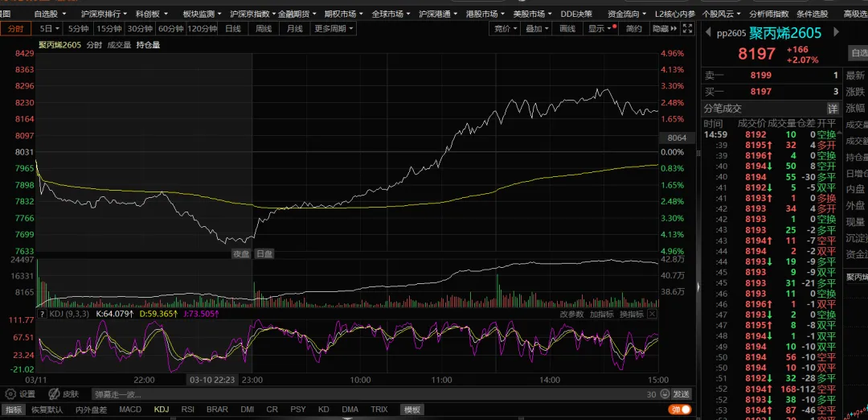This screenshot has height=420, width=868.
Task: Select the RSI indicator
Action: coord(187,410)
